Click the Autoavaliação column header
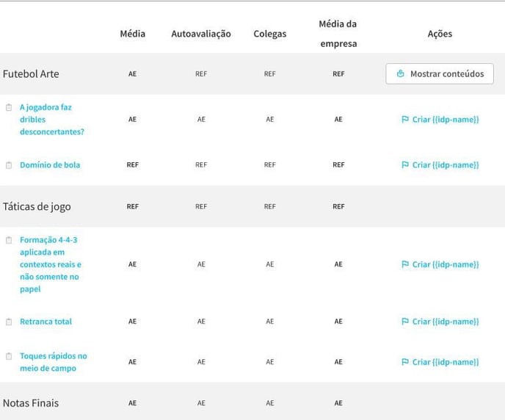Image resolution: width=505 pixels, height=420 pixels. [x=201, y=34]
